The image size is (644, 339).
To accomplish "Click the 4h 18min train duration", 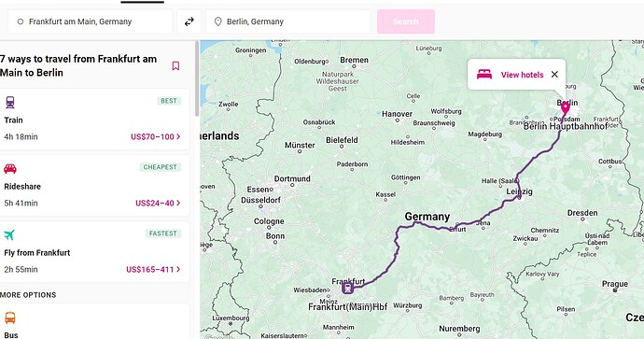I will coord(21,137).
